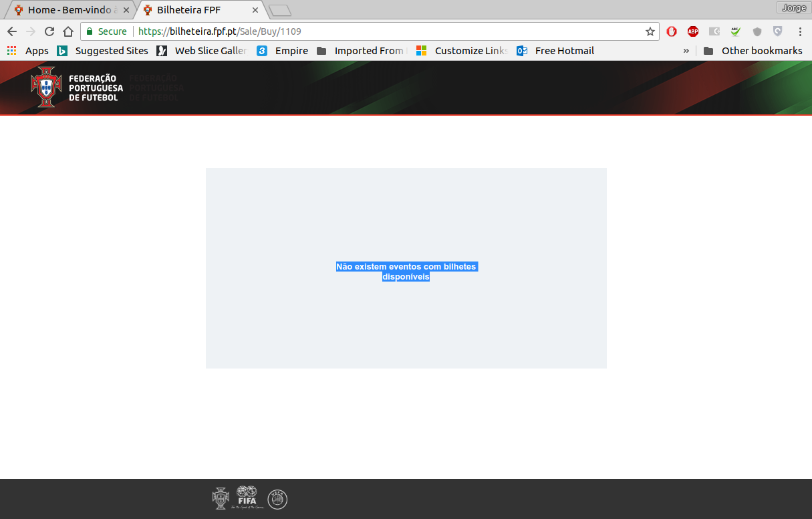Open the Imported From bookmarks folder

[360, 51]
